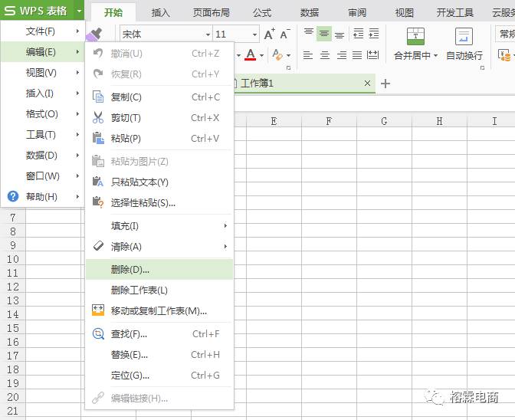Choose Paste (粘贴) in Edit menu
515x420 pixels.
(159, 138)
